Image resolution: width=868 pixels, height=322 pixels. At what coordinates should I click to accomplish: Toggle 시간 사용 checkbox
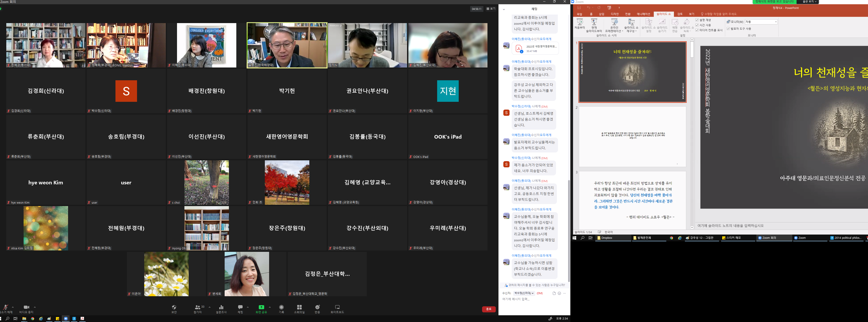point(697,25)
